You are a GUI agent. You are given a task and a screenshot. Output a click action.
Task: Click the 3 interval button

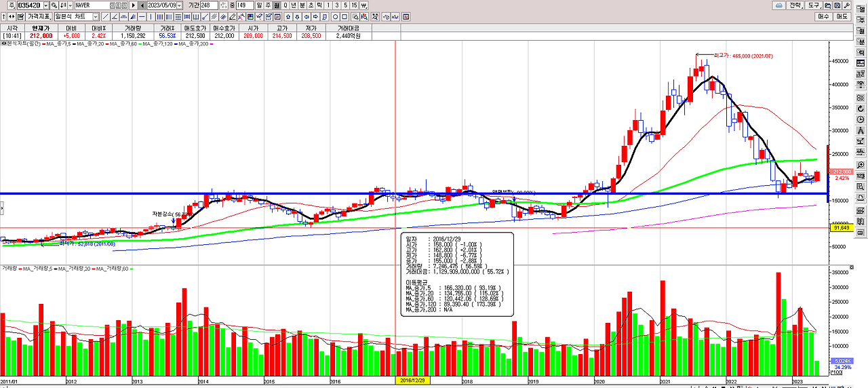click(336, 5)
